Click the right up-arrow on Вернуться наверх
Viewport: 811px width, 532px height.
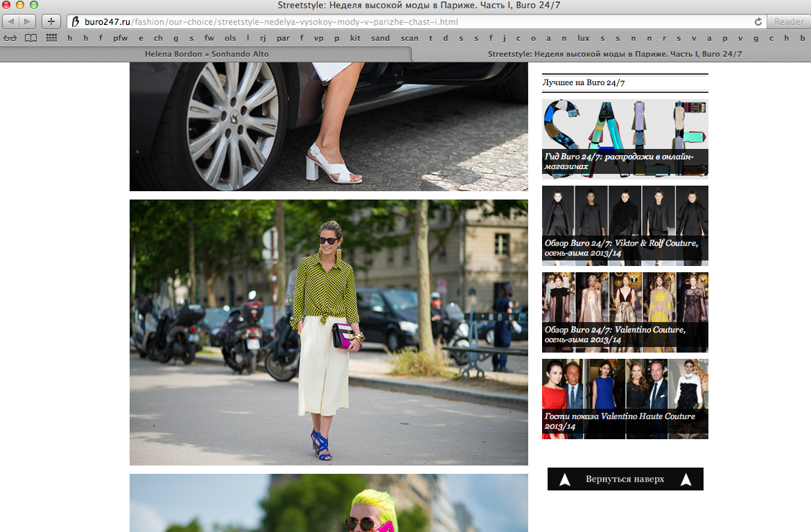tap(686, 479)
